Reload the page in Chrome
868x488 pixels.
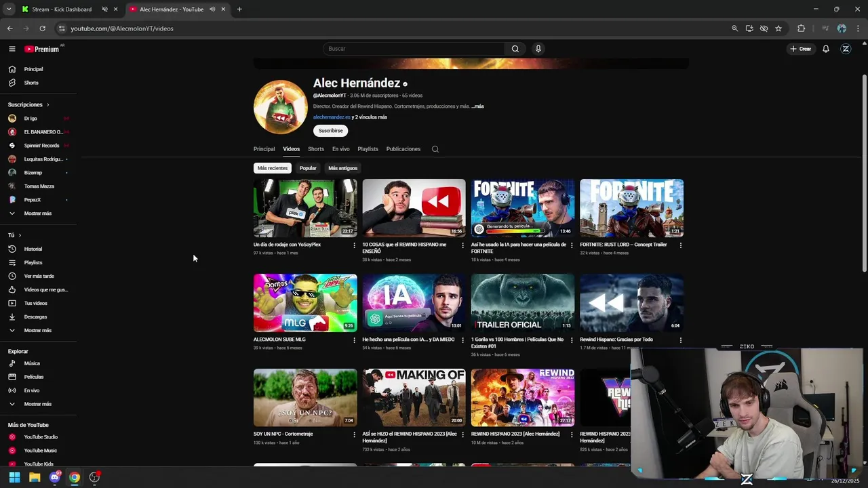pos(42,28)
